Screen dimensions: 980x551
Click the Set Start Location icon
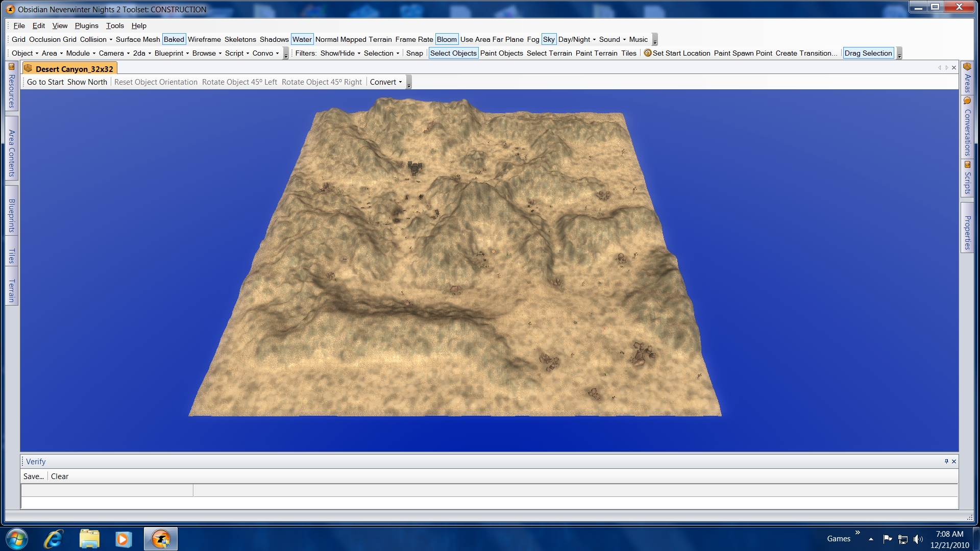pos(648,53)
